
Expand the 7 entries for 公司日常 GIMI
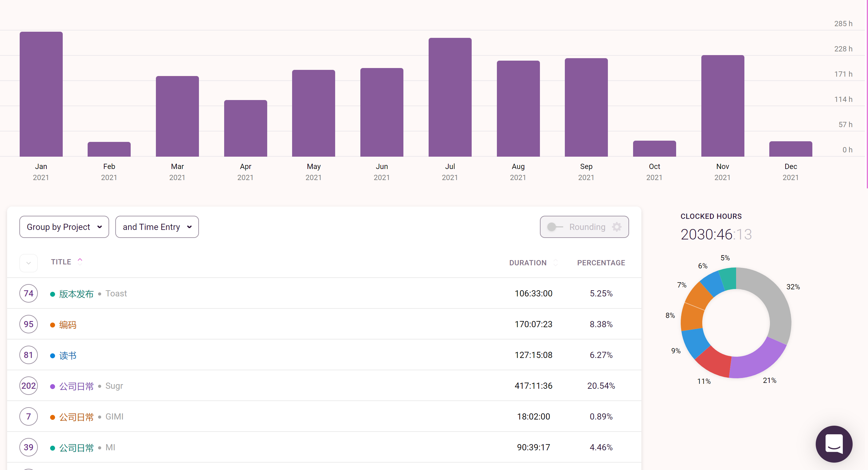point(29,416)
